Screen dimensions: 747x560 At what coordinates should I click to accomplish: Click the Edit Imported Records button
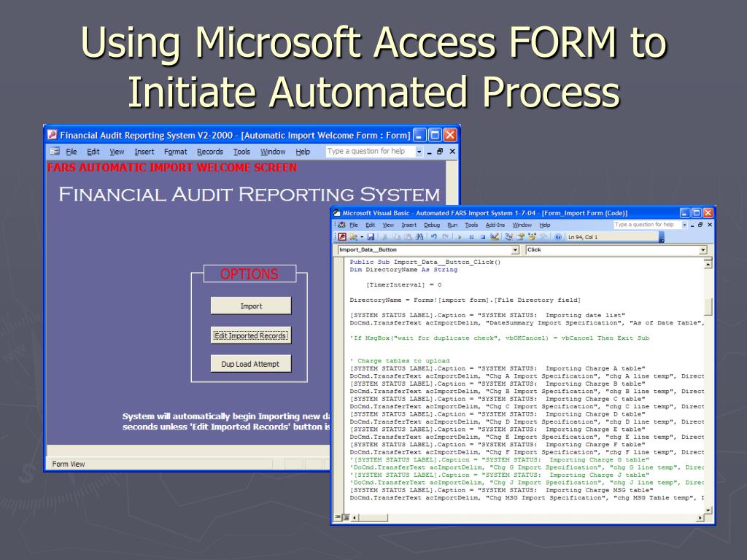point(251,335)
